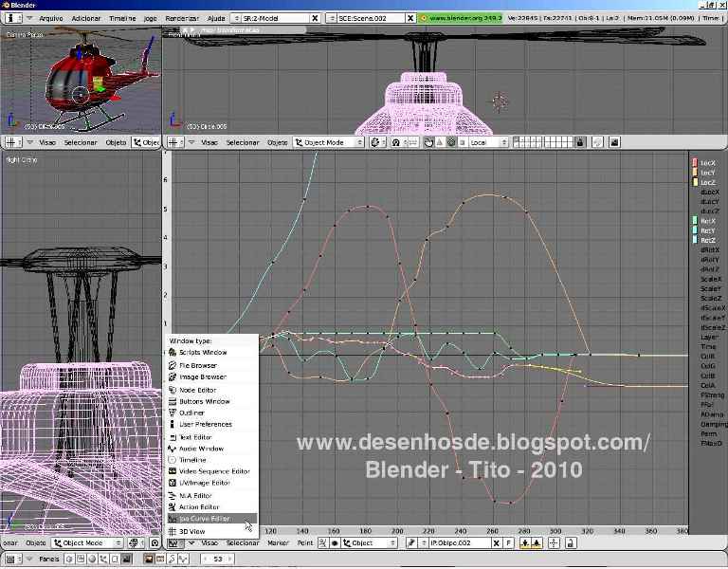Click zoom to border icon in Ipo header
This screenshot has height=569, width=728.
tap(554, 543)
